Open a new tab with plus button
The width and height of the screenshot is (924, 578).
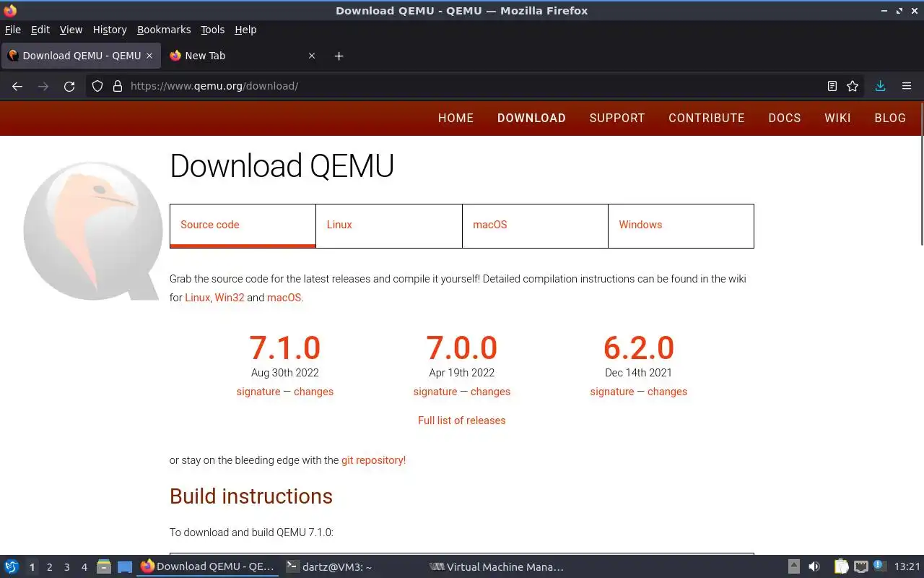pos(339,56)
